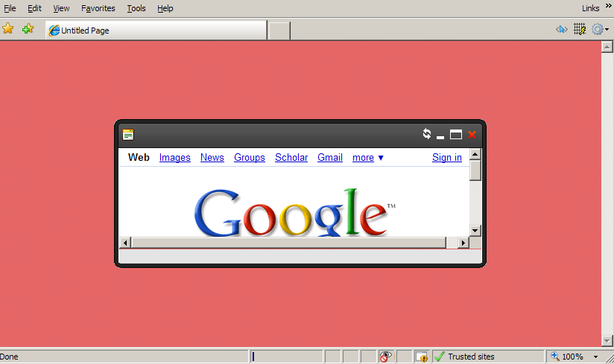Screen dimensions: 614x364
Task: Expand the Links toolbar chevron
Action: [x=608, y=5]
